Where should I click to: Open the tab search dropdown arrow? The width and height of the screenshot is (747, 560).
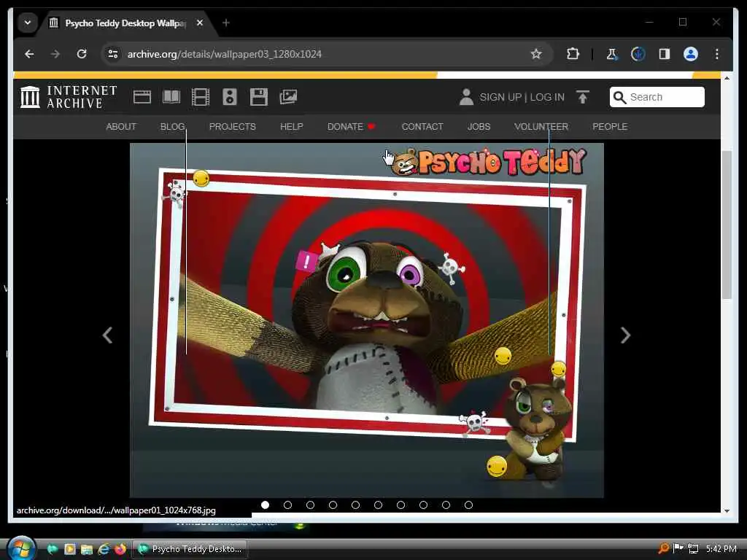(x=28, y=23)
